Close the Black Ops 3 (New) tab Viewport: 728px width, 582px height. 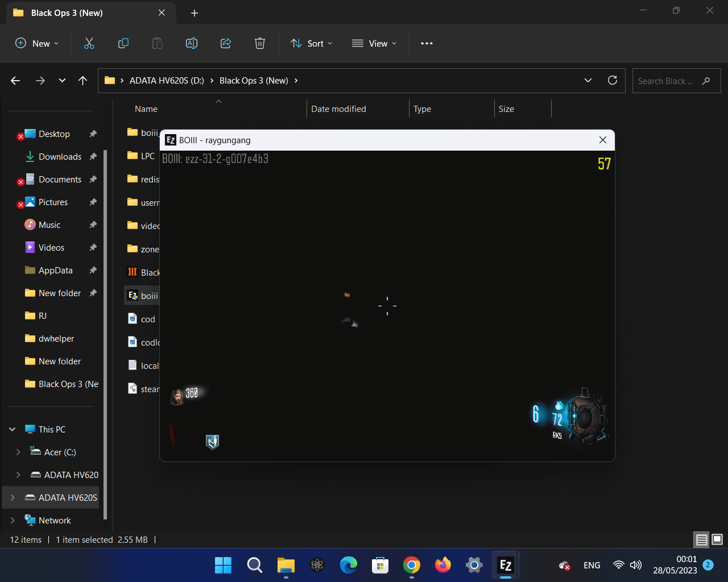(x=162, y=13)
